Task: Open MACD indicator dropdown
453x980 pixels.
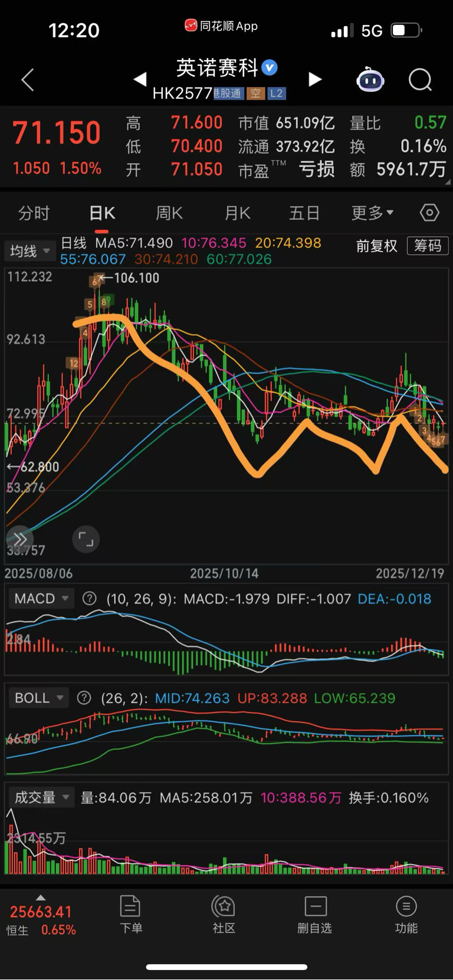Action: pyautogui.click(x=41, y=599)
